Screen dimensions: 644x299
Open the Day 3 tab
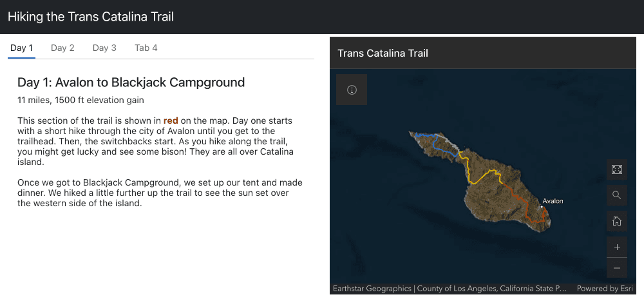(104, 48)
